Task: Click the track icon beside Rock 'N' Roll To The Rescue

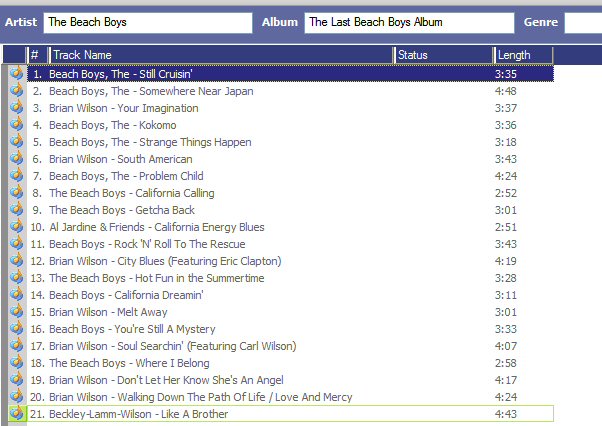Action: [x=17, y=243]
